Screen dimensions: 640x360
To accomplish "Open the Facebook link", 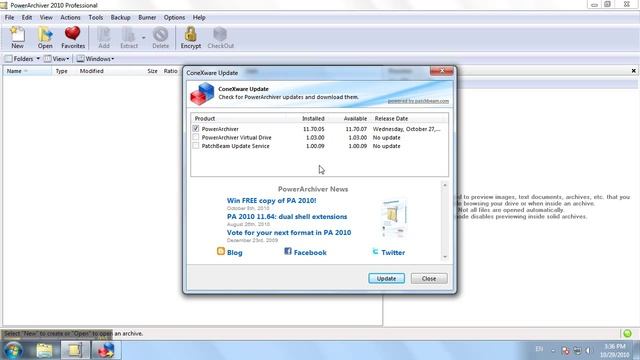I will click(310, 253).
